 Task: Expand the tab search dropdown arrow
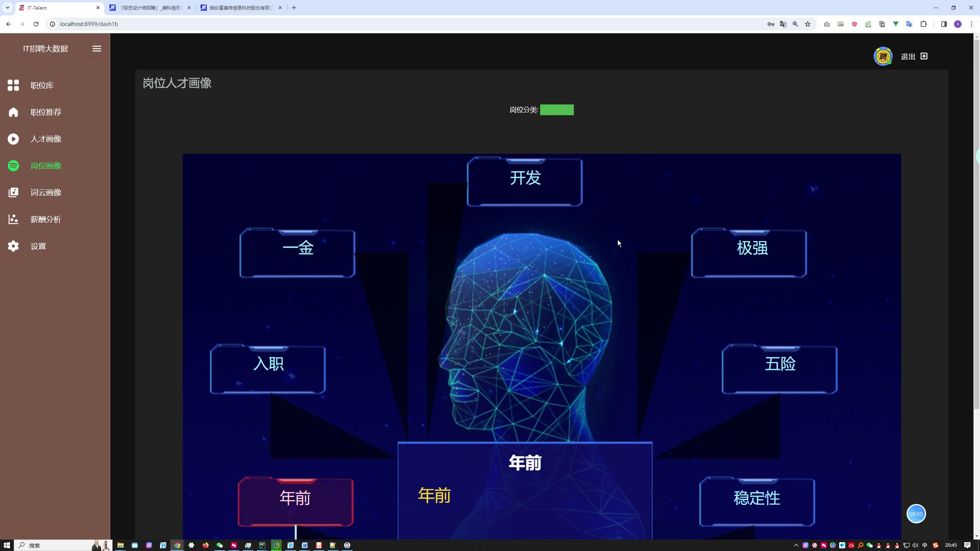(7, 8)
